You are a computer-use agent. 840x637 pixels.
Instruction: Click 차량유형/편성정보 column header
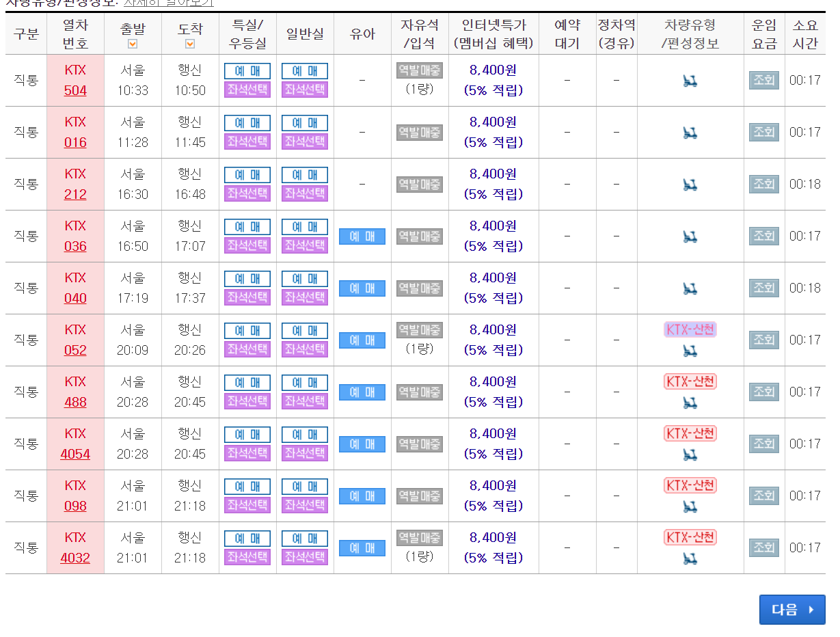pos(690,33)
